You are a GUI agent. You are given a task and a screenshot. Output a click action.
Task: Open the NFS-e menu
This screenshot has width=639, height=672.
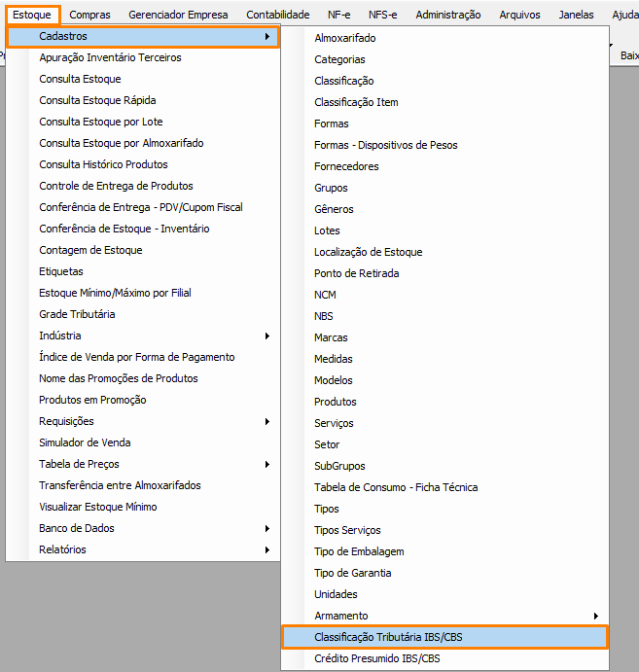coord(382,15)
